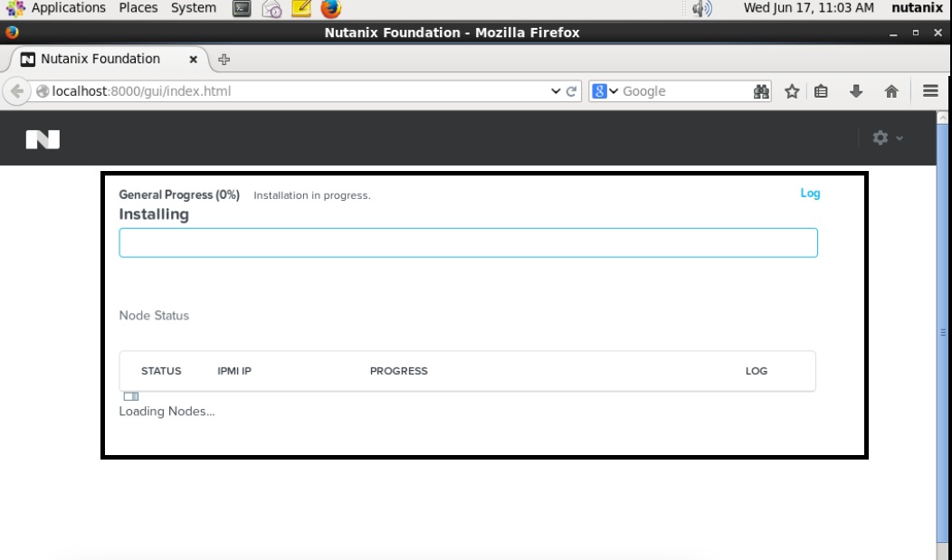Open the Firefox hamburger menu
This screenshot has width=952, height=560.
click(x=930, y=91)
